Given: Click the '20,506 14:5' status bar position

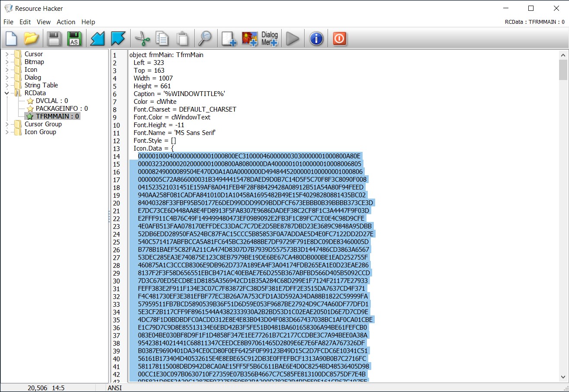Looking at the screenshot, I should [x=46, y=388].
